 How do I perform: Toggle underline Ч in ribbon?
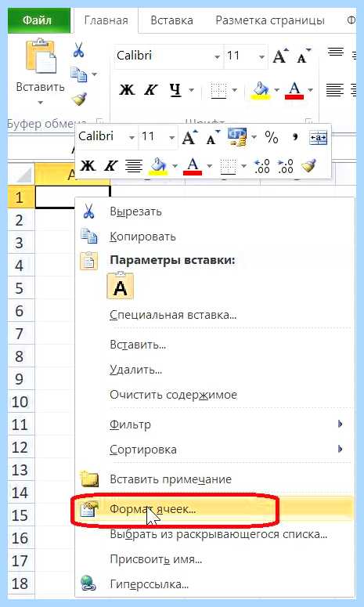(x=175, y=90)
